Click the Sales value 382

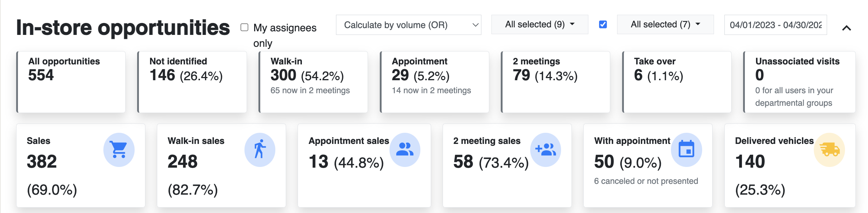click(x=42, y=162)
